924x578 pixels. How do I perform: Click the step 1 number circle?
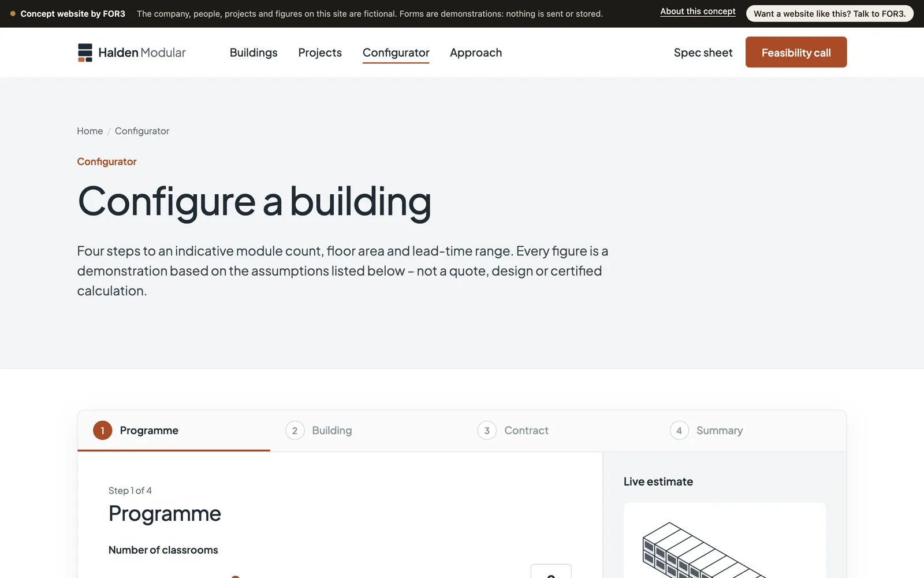click(x=103, y=431)
